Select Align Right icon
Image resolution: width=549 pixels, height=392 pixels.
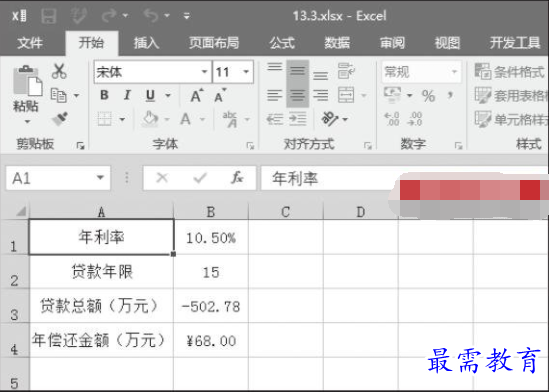click(320, 95)
